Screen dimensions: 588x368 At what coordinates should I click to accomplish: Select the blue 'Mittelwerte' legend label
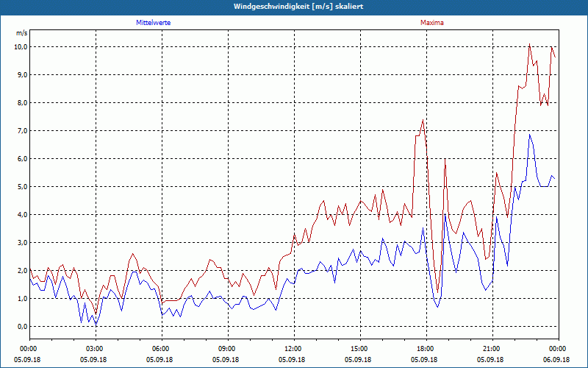click(154, 23)
